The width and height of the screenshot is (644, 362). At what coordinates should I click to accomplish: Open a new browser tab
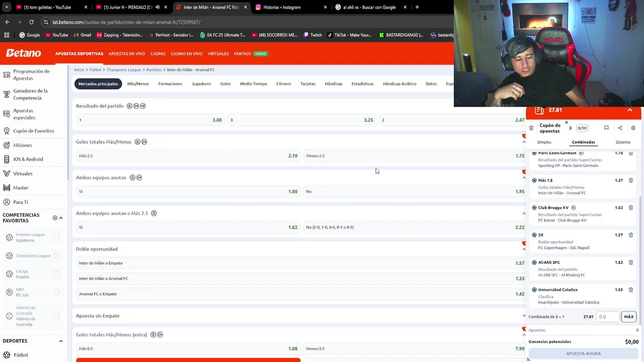(417, 7)
